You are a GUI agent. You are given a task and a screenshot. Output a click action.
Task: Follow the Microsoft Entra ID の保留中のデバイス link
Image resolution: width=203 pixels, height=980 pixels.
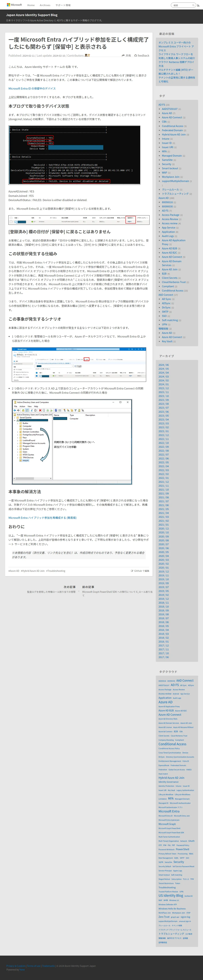(x=32, y=88)
